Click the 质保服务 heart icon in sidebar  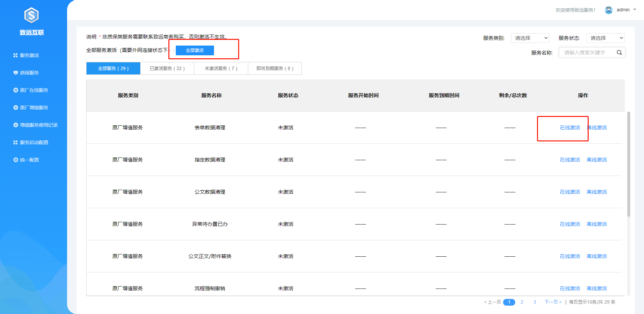pos(15,73)
